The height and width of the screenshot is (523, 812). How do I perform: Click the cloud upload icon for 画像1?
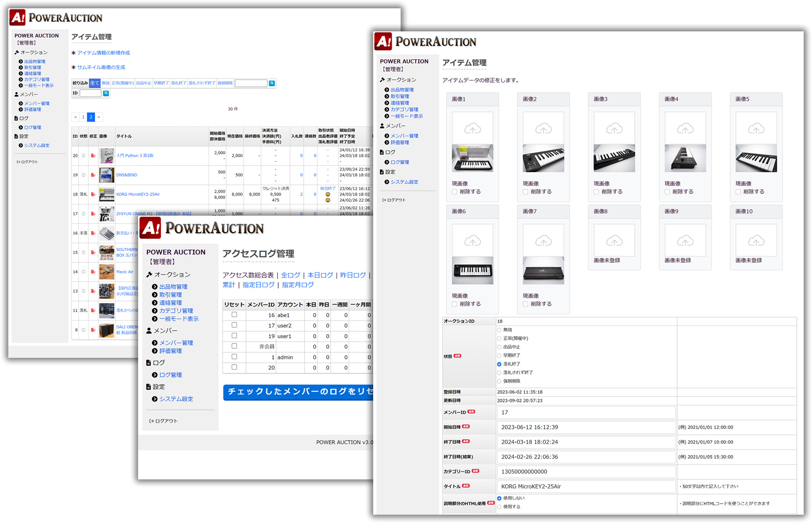coord(472,129)
